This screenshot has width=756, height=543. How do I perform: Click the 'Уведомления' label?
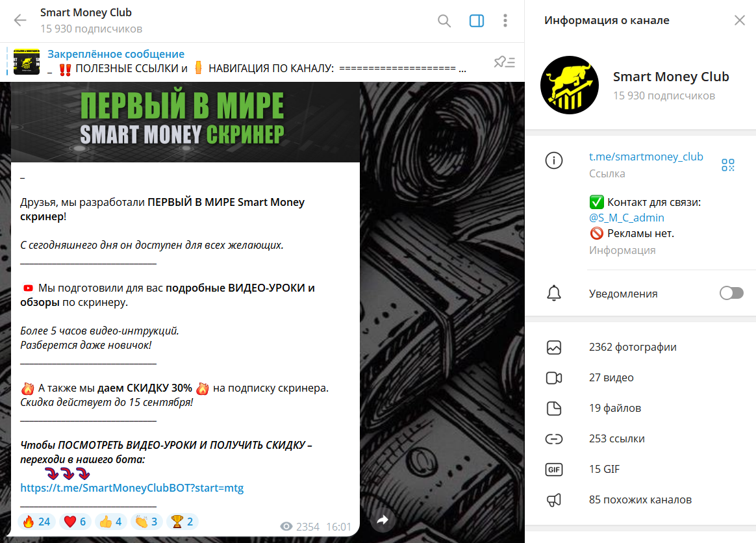pyautogui.click(x=623, y=294)
